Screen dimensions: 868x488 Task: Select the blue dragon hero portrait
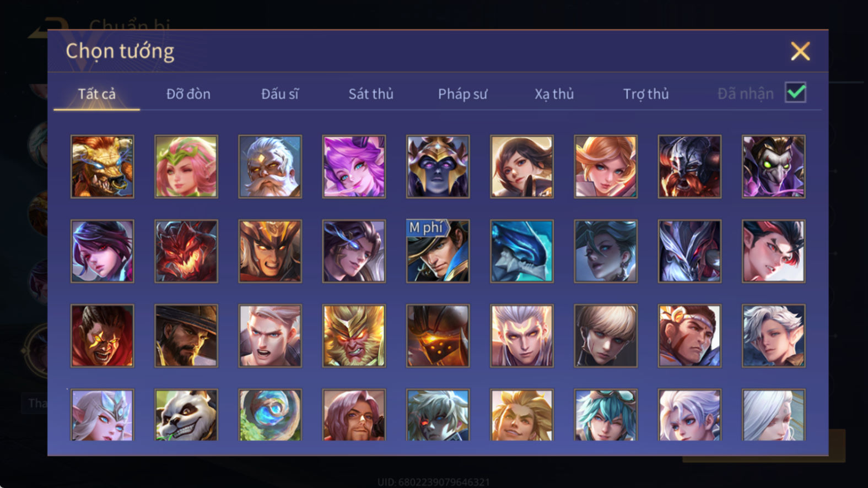click(x=522, y=251)
